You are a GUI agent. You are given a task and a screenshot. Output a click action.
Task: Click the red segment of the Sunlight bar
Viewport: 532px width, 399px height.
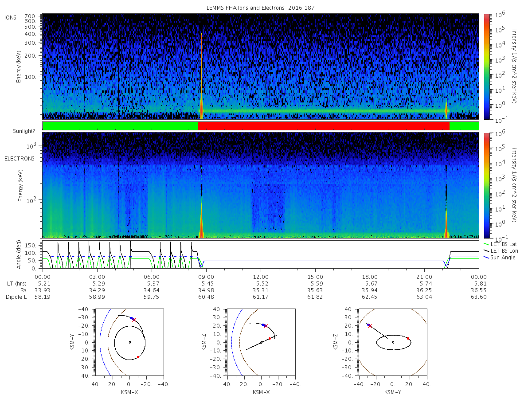tap(324, 126)
